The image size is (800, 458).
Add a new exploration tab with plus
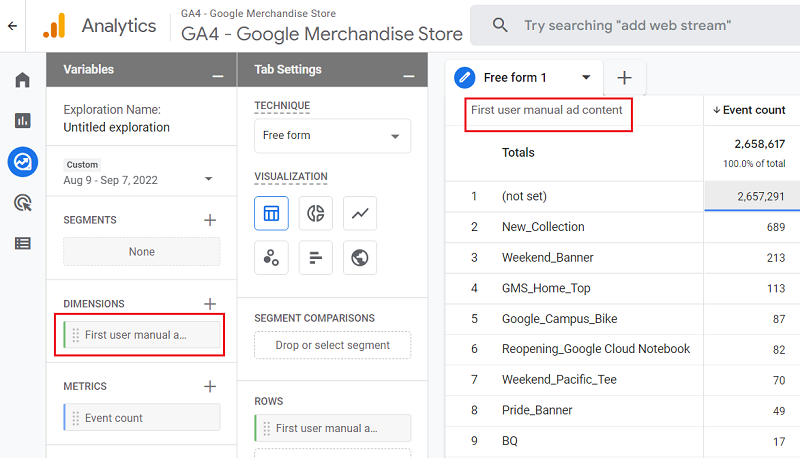click(x=624, y=78)
